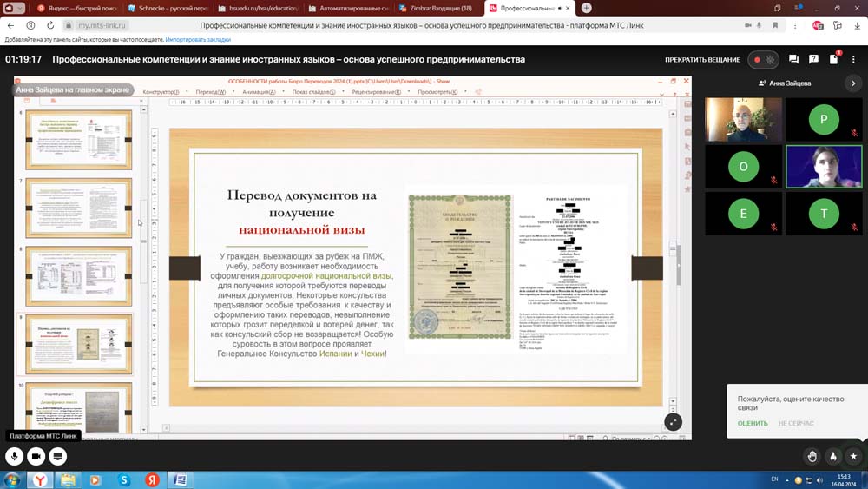Toggle the microphone on or off

pyautogui.click(x=15, y=456)
